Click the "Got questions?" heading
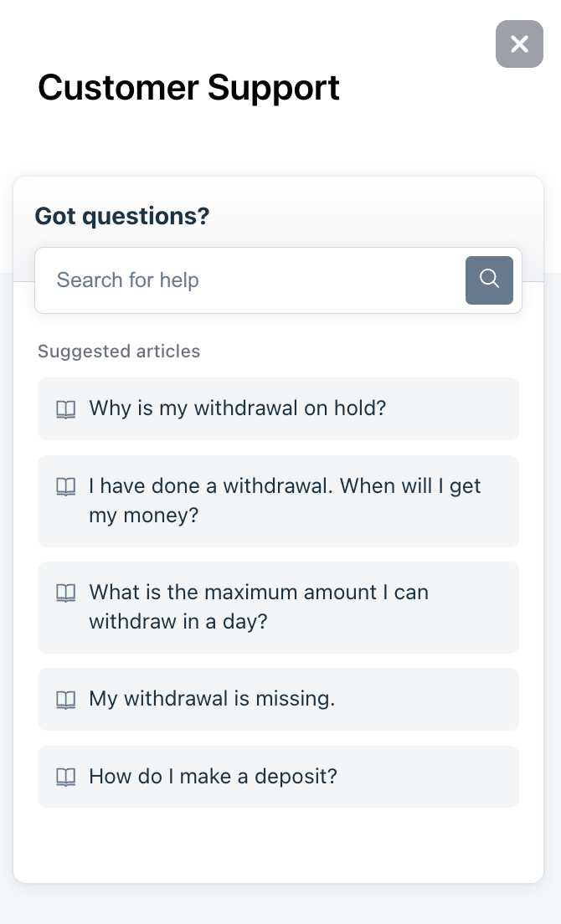 click(x=122, y=216)
